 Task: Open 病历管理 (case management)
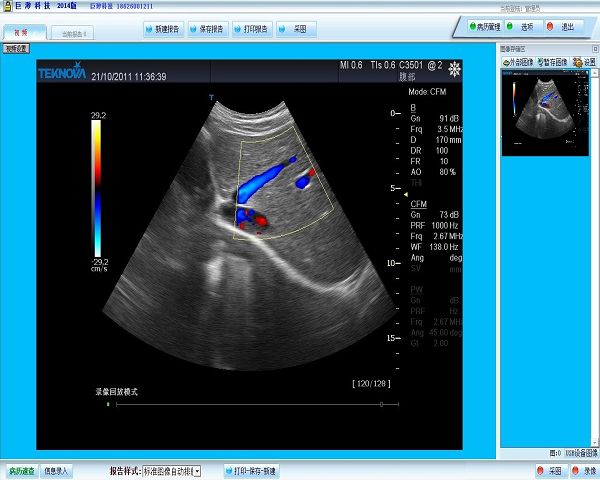coord(482,27)
